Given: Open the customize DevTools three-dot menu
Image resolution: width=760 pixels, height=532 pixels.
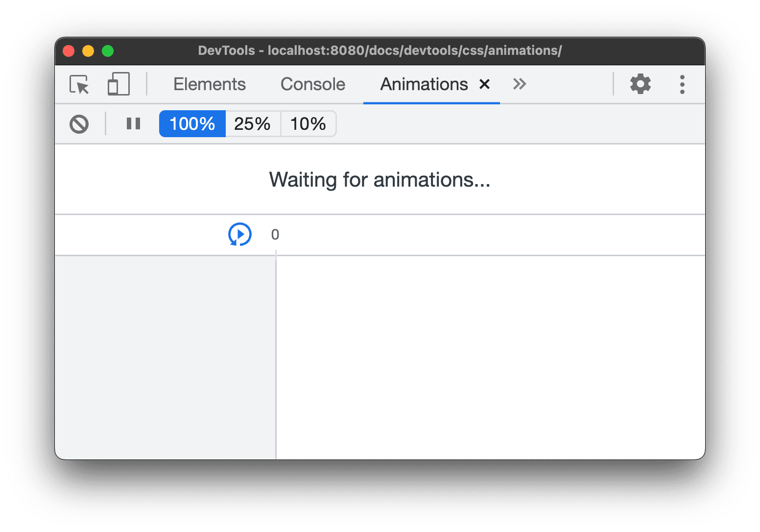Looking at the screenshot, I should (682, 84).
